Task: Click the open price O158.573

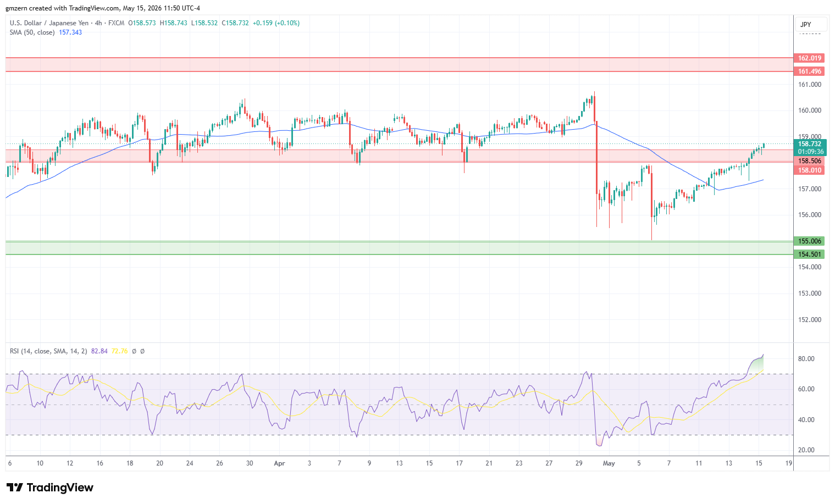Action: (x=142, y=23)
